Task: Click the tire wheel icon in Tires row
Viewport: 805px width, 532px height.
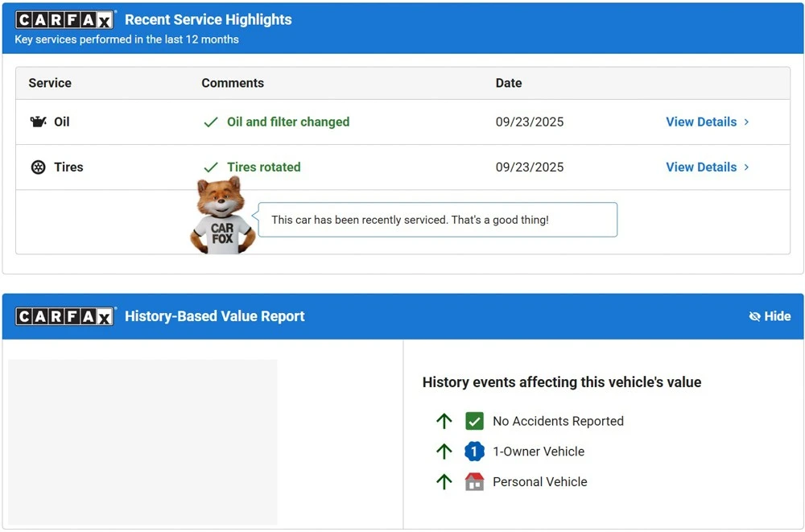Action: click(39, 167)
